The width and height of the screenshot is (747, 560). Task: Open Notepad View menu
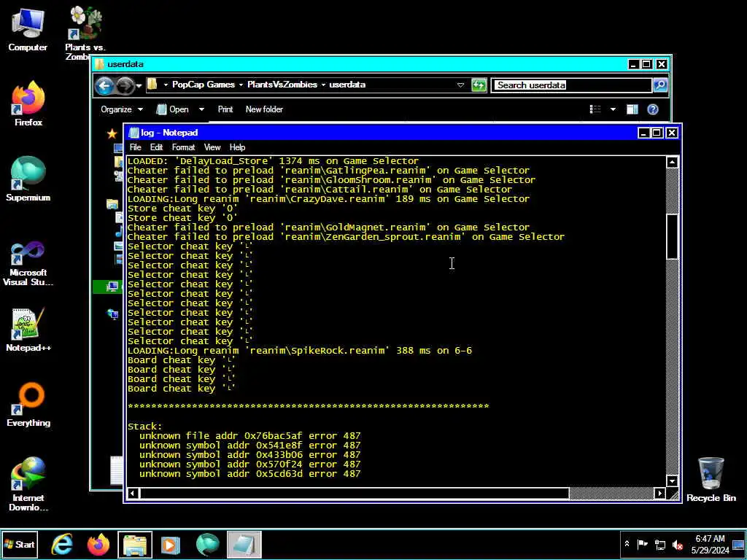tap(212, 147)
